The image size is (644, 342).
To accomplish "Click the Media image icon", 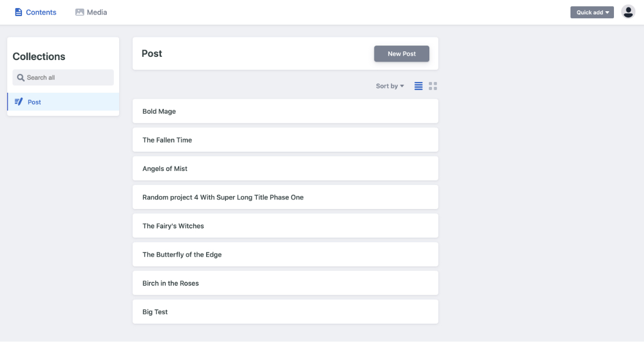I will tap(79, 12).
